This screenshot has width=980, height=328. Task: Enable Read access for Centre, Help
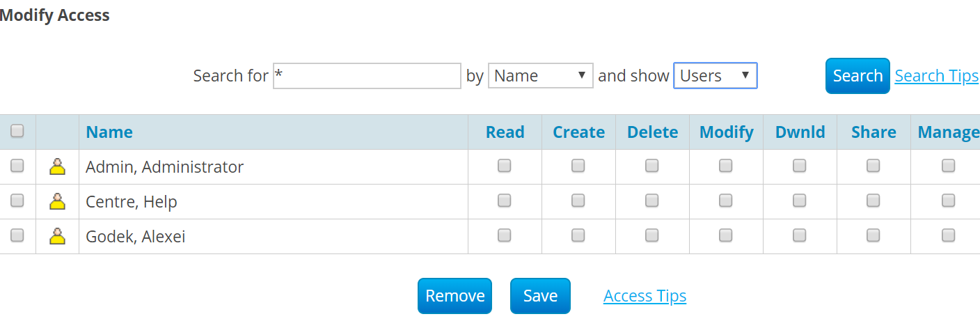click(x=505, y=201)
